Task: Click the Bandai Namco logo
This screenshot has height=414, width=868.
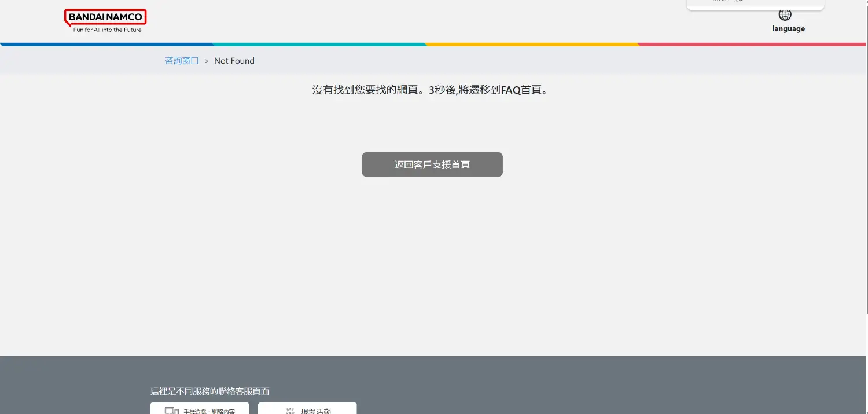Action: click(x=105, y=17)
